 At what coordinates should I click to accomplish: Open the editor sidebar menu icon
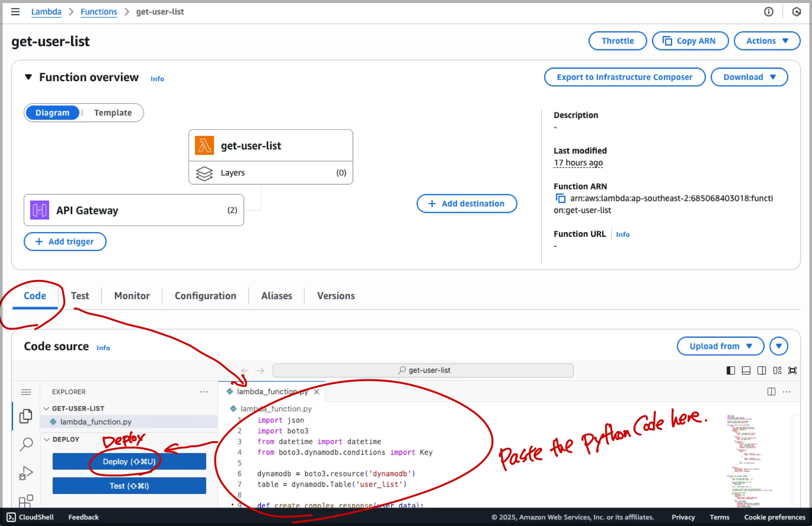pyautogui.click(x=26, y=392)
